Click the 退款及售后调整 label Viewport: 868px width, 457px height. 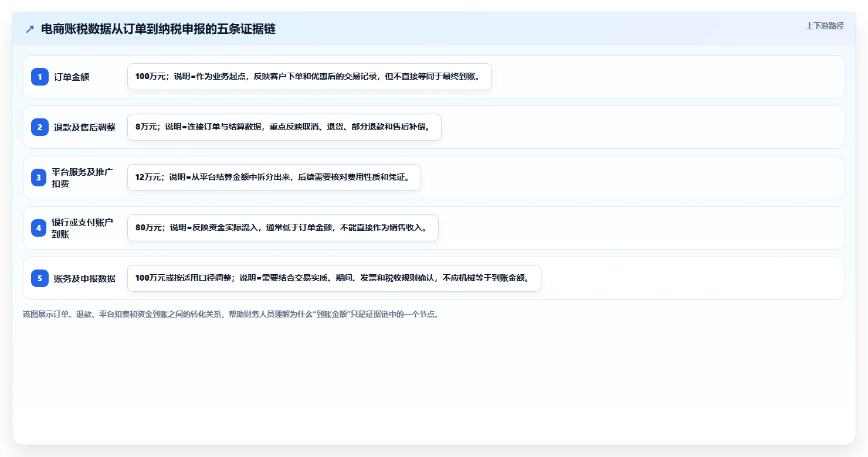(85, 127)
